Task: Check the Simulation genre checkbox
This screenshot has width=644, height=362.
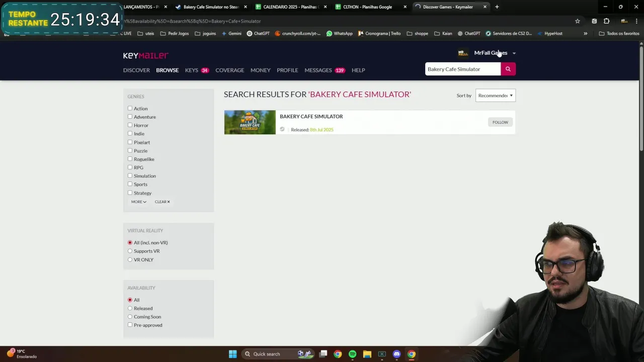Action: coord(130,175)
